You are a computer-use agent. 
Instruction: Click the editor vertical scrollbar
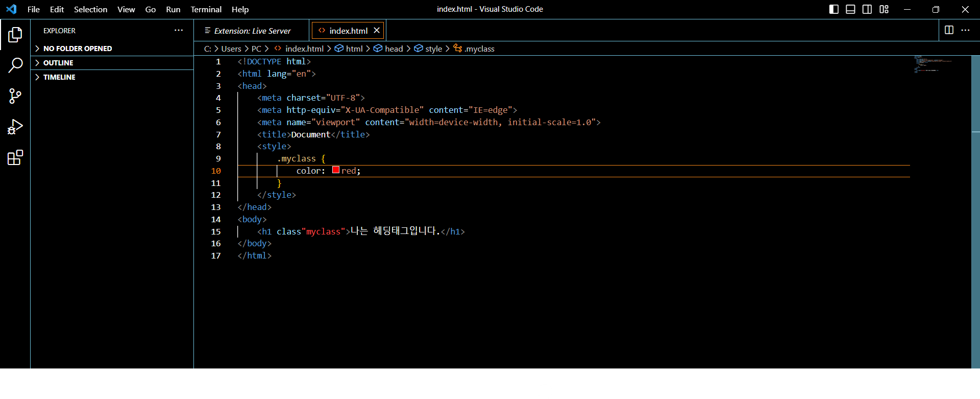[x=975, y=212]
